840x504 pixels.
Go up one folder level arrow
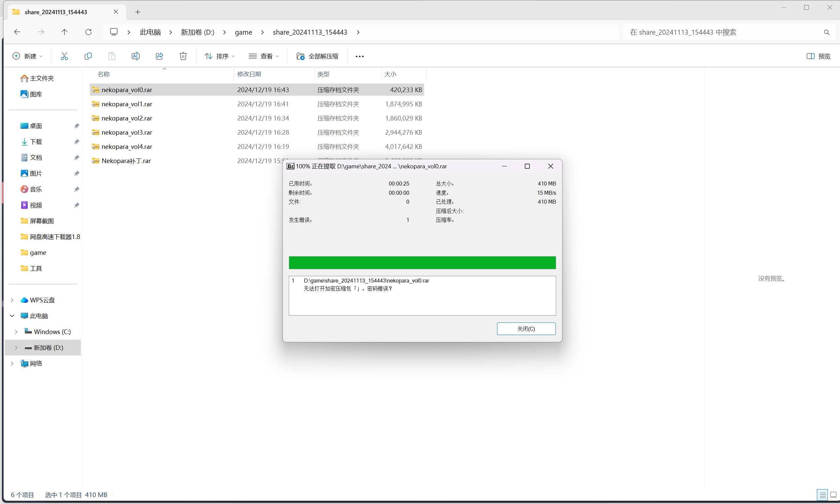64,32
